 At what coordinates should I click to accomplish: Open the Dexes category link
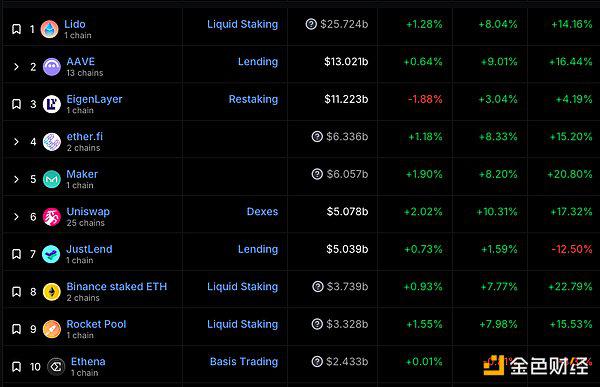tap(262, 212)
